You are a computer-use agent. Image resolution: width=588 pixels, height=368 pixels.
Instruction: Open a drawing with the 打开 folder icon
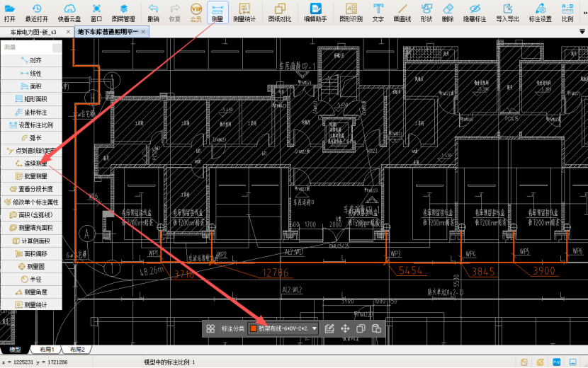click(10, 13)
